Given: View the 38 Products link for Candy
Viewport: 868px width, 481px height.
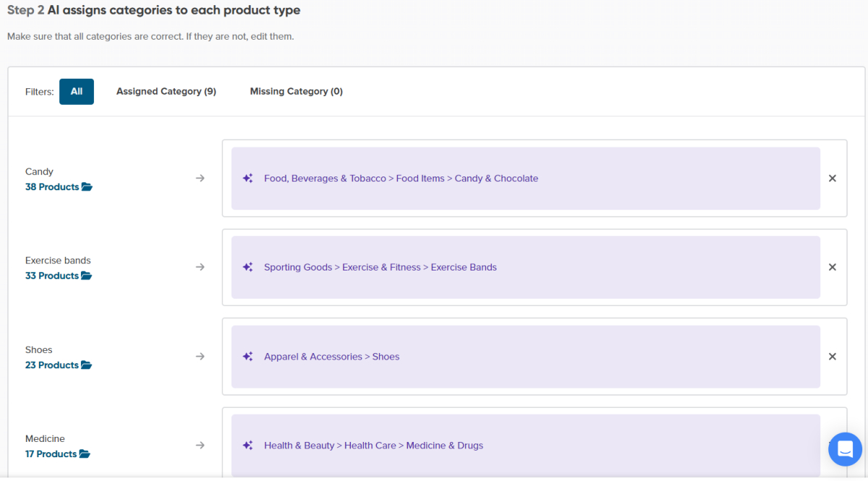Looking at the screenshot, I should tap(52, 187).
